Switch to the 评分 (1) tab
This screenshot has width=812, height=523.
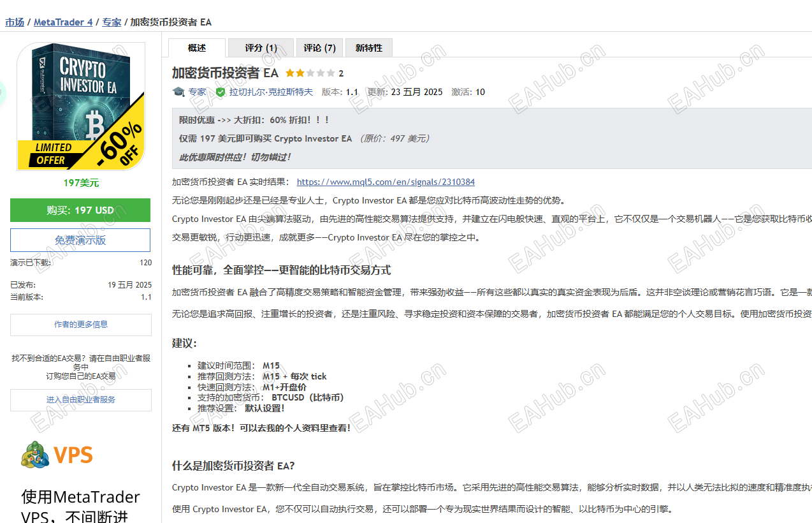[261, 48]
